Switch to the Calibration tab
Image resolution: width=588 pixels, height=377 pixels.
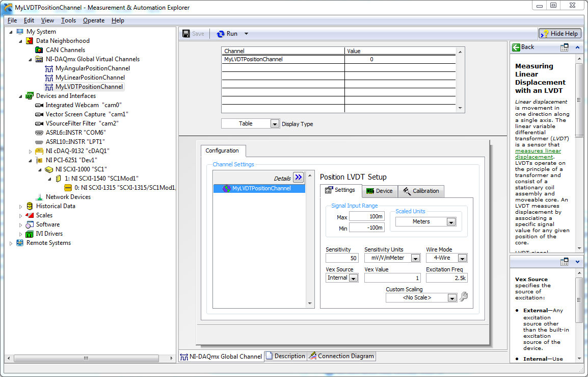coord(421,191)
